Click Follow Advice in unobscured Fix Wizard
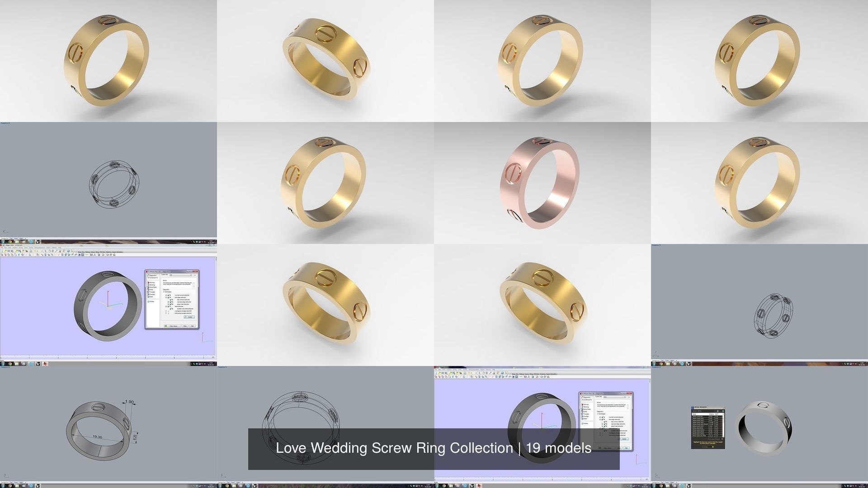Image resolution: width=868 pixels, height=488 pixels. click(x=172, y=326)
